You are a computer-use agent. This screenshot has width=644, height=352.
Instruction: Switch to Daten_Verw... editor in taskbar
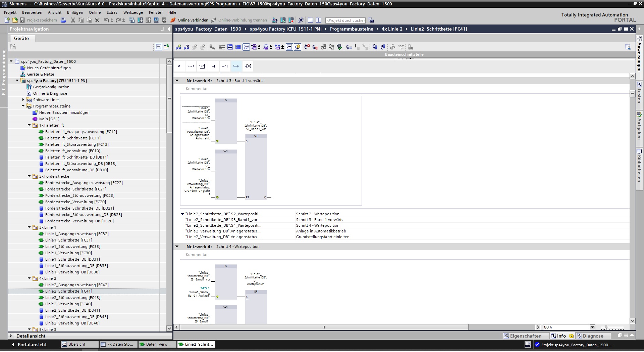pos(157,344)
